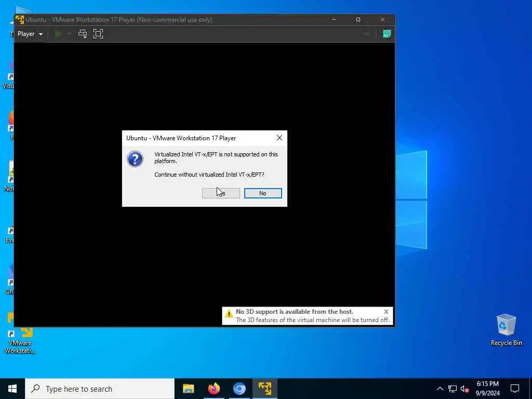
Task: Close the VT-x/EPT dialog with X
Action: pyautogui.click(x=279, y=138)
